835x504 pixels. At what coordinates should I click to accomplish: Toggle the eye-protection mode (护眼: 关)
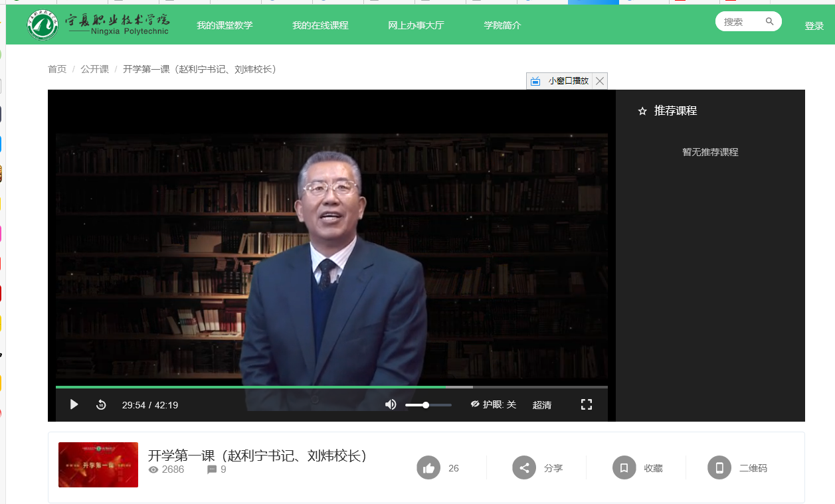[x=493, y=404]
